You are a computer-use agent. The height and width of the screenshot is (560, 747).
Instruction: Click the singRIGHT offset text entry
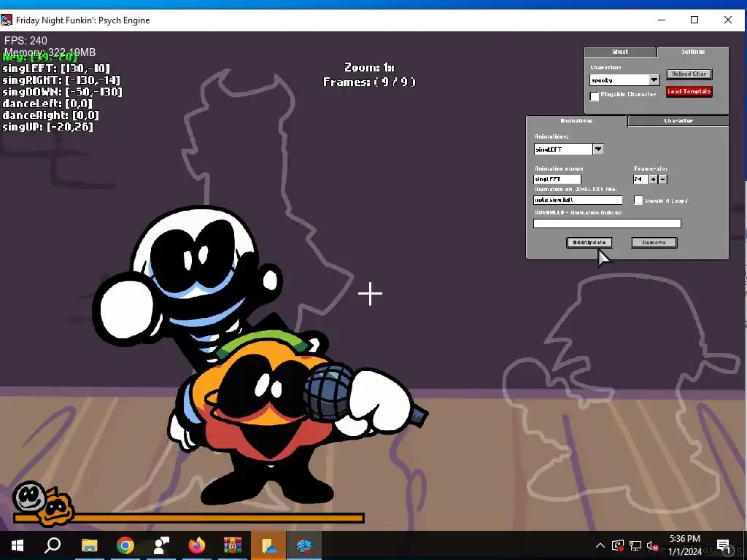[61, 80]
